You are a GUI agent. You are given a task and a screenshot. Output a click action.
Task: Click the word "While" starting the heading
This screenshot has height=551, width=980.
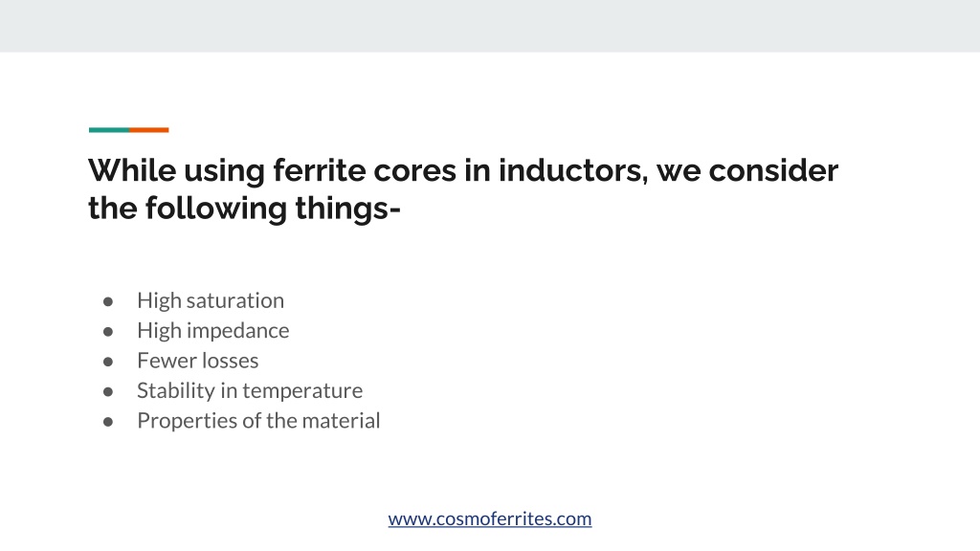pyautogui.click(x=132, y=170)
